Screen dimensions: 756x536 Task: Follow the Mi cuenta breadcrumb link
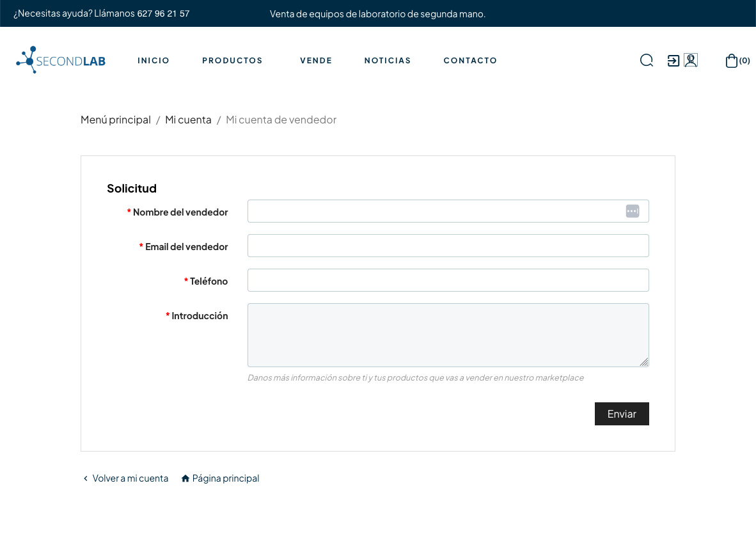188,120
